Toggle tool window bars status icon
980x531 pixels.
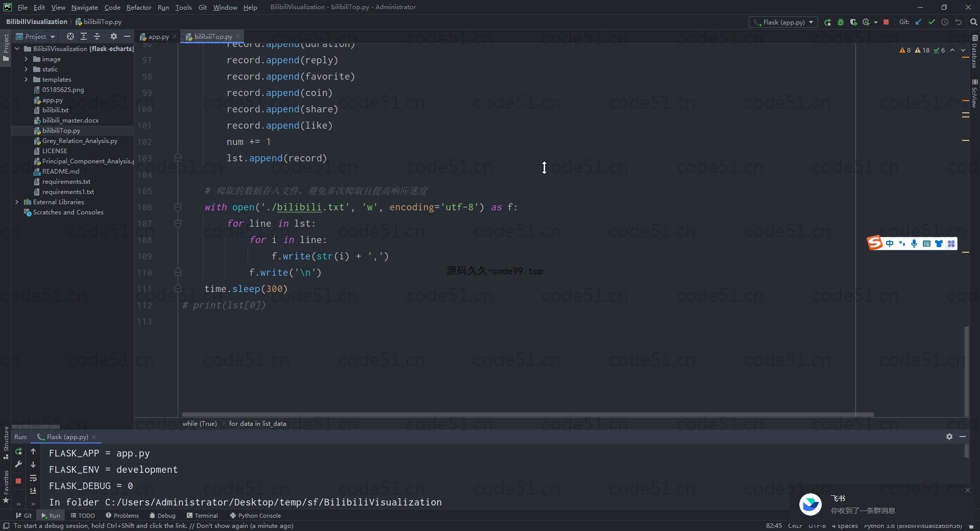pos(6,526)
